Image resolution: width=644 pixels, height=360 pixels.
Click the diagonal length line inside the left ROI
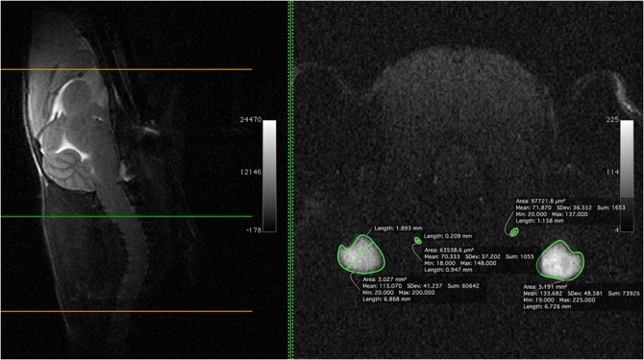click(359, 256)
